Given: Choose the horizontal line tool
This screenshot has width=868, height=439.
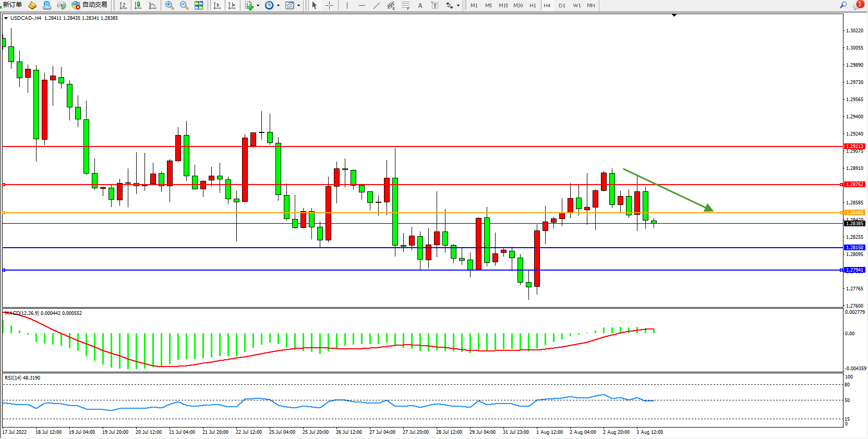Looking at the screenshot, I should (x=361, y=5).
